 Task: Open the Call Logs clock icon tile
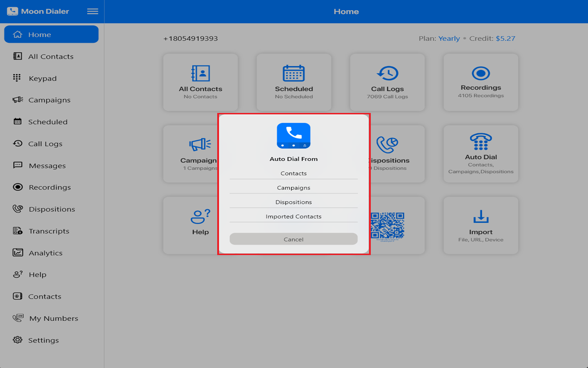387,82
